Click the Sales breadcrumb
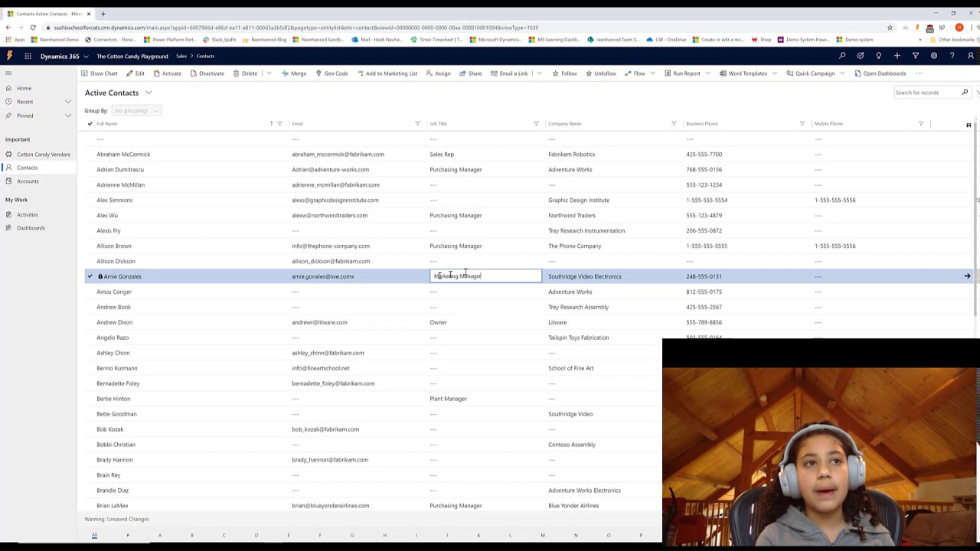The height and width of the screenshot is (551, 980). tap(181, 56)
